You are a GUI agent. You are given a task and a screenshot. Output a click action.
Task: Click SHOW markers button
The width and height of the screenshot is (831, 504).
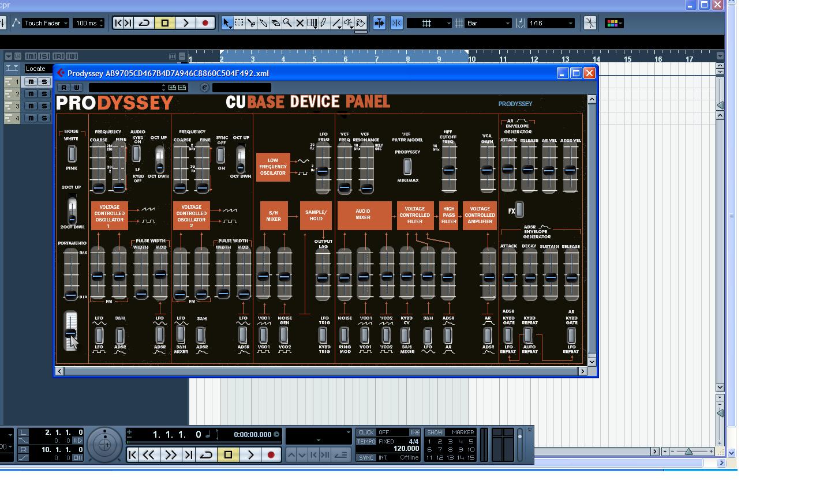click(x=435, y=432)
